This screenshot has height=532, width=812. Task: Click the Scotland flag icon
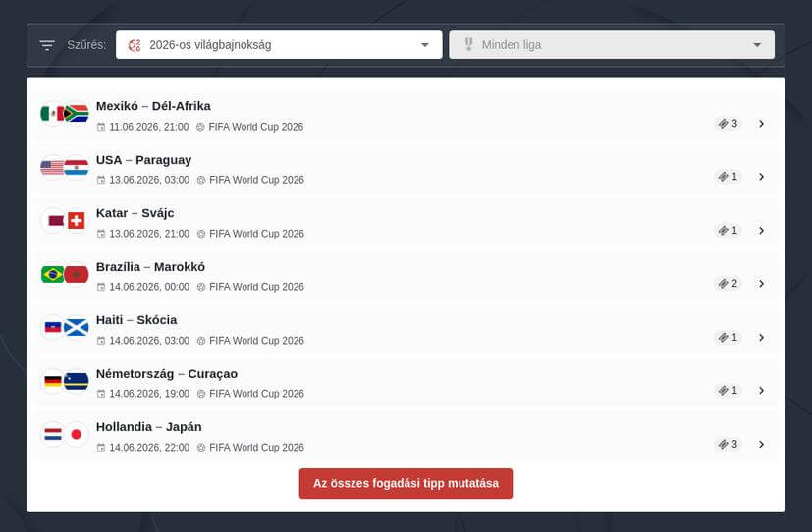pos(77,327)
